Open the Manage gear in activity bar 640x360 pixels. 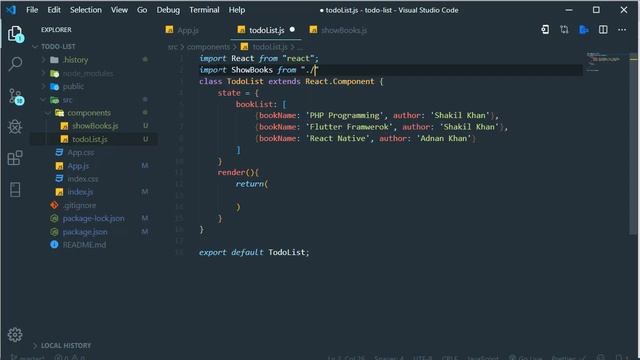click(x=15, y=335)
